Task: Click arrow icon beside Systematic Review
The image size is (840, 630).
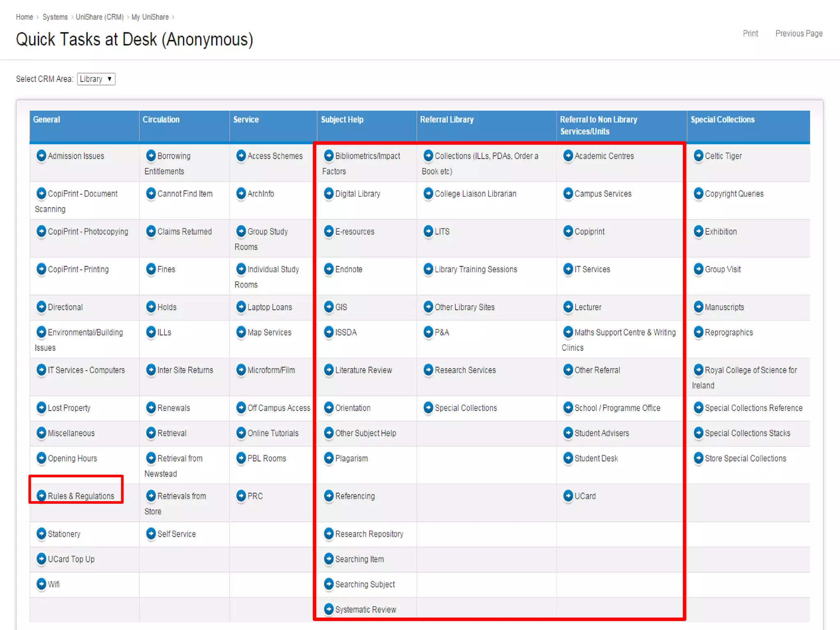Action: coord(329,609)
